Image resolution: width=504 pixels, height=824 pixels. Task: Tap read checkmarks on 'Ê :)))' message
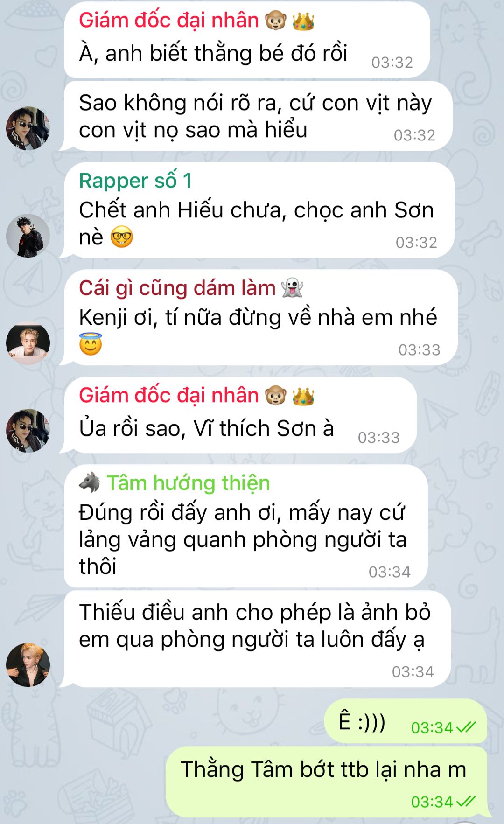466,727
